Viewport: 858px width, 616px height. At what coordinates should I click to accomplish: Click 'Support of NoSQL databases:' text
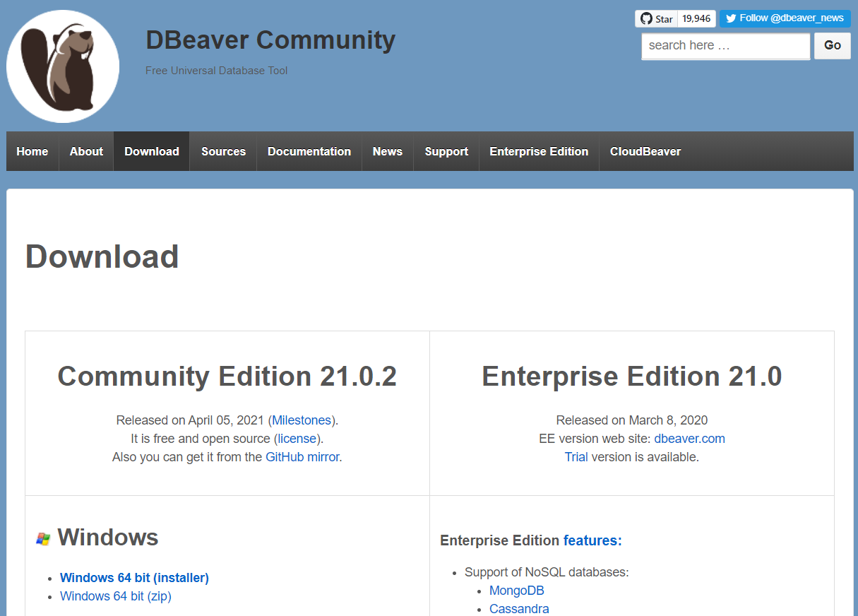(x=547, y=572)
